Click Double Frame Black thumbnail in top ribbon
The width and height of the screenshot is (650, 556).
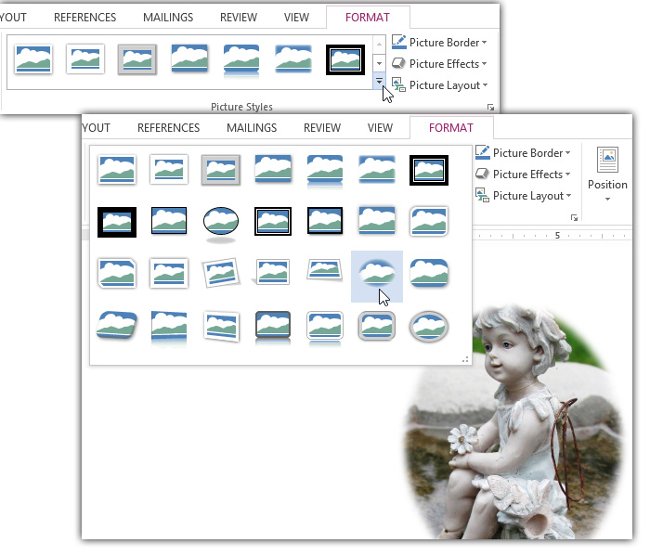(345, 60)
